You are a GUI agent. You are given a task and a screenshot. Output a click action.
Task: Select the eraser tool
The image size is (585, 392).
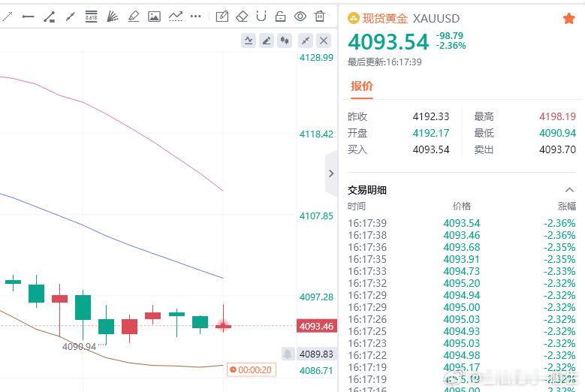pos(242,17)
